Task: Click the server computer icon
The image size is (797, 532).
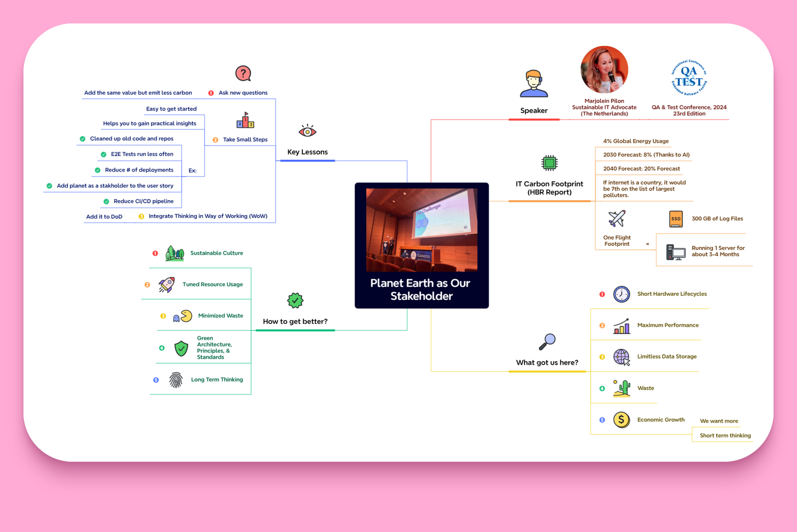Action: click(x=676, y=252)
